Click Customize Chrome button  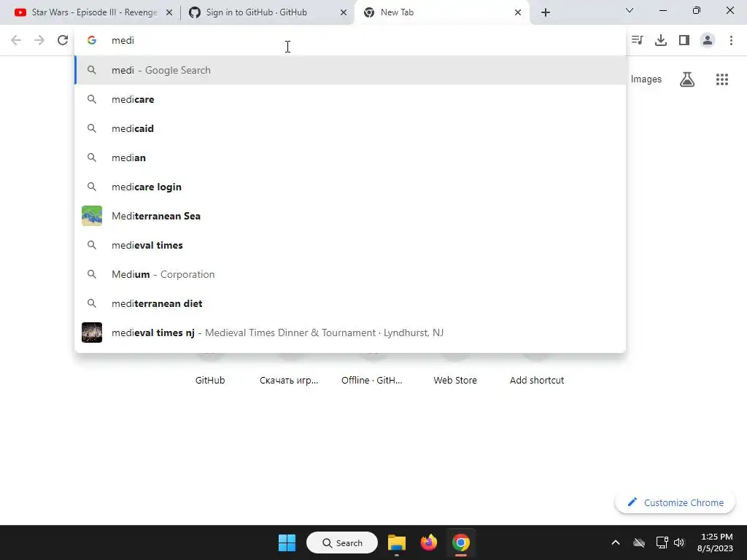(675, 502)
